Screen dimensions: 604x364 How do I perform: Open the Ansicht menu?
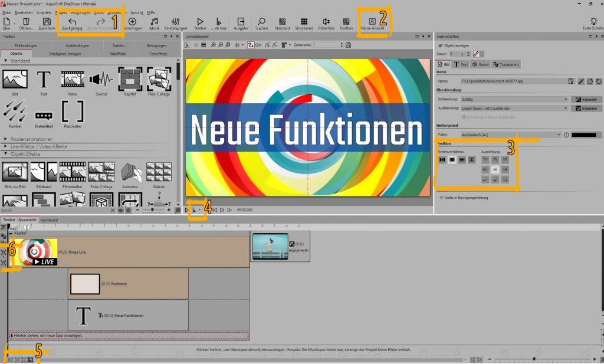(136, 12)
